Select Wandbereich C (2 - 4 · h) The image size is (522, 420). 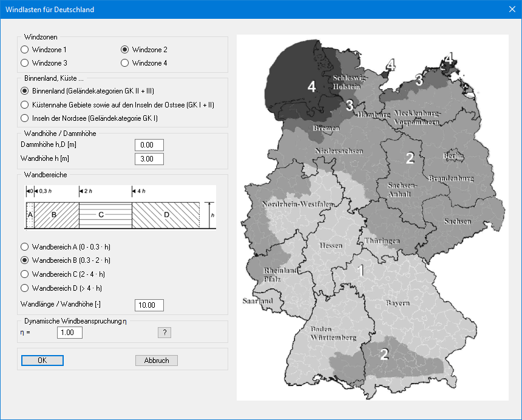pos(24,274)
